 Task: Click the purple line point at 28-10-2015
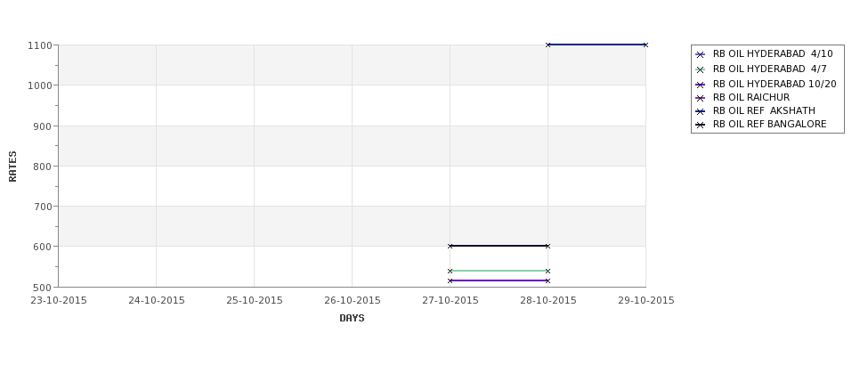point(548,280)
